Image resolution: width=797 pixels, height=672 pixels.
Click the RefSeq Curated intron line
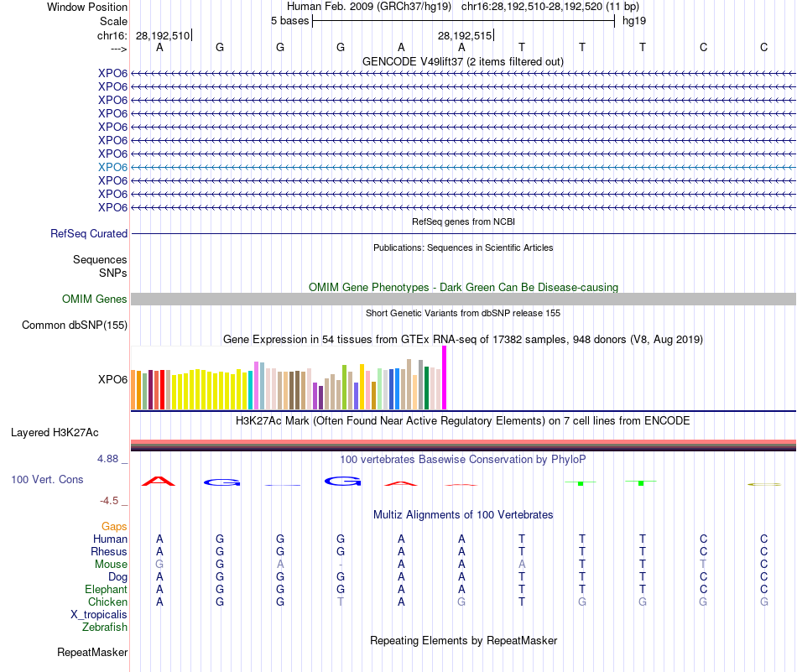(x=463, y=234)
